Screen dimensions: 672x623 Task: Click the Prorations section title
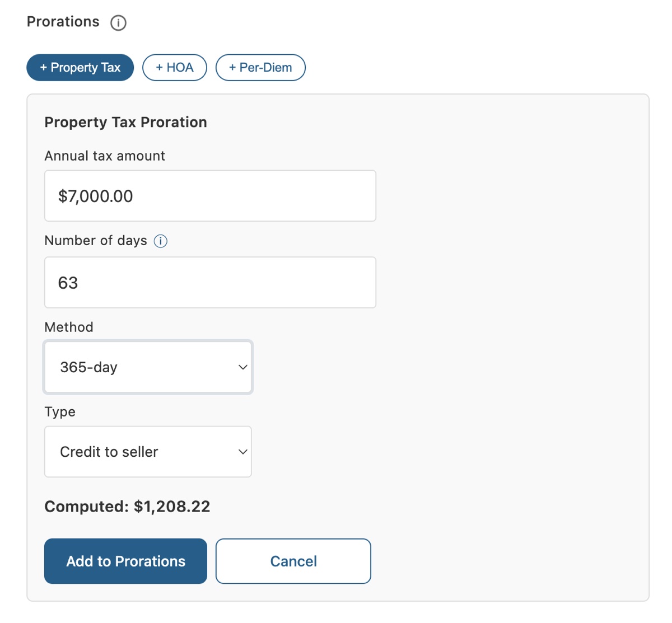(63, 22)
